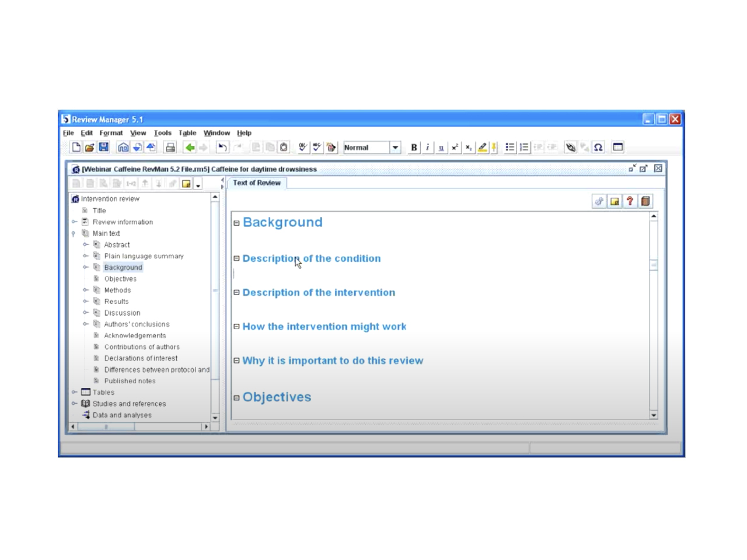The height and width of the screenshot is (560, 747).
Task: Collapse Description of the intervention section
Action: click(236, 293)
